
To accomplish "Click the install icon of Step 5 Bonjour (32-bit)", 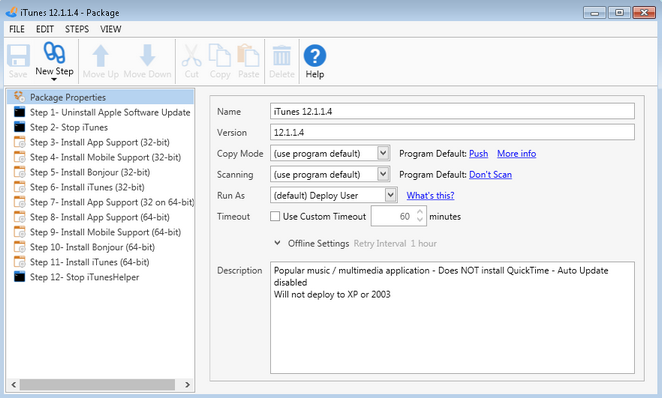I will 19,172.
